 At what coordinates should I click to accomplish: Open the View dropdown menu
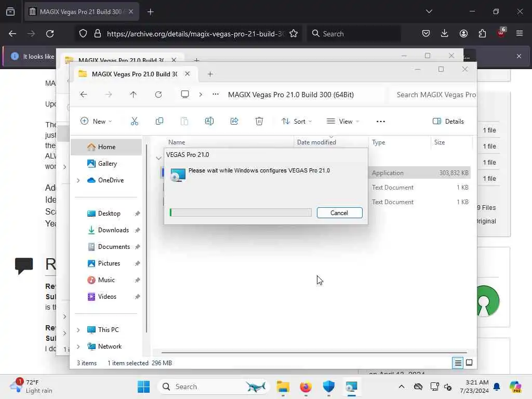[x=343, y=121]
